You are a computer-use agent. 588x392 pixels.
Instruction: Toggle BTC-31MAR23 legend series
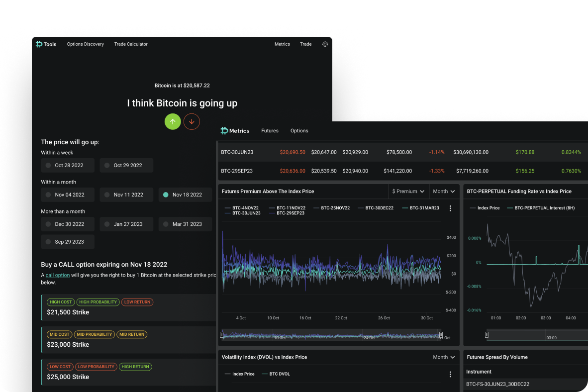pyautogui.click(x=420, y=208)
